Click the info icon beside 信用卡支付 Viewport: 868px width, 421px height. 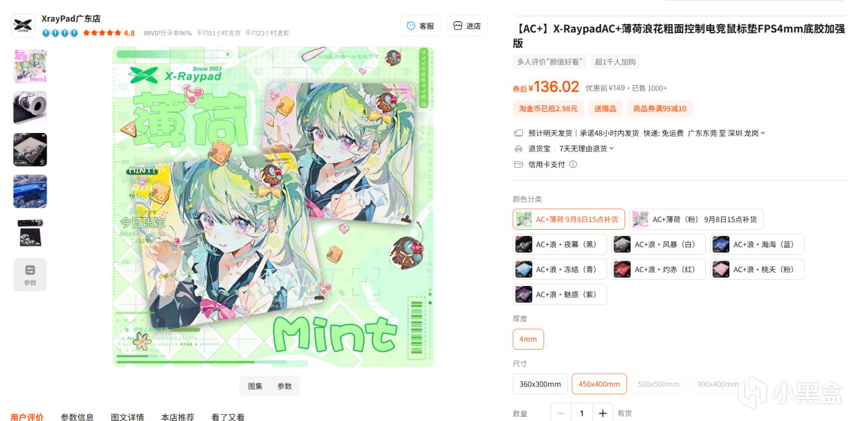[x=573, y=165]
